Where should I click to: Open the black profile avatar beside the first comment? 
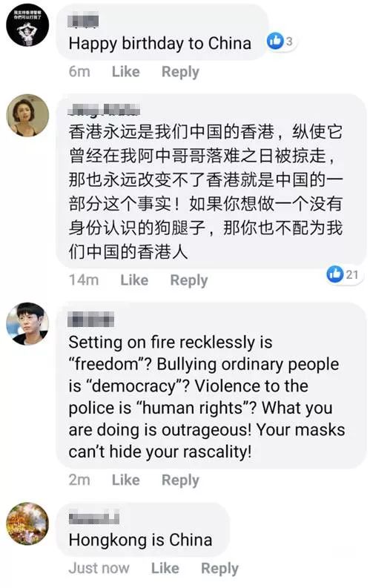27,25
